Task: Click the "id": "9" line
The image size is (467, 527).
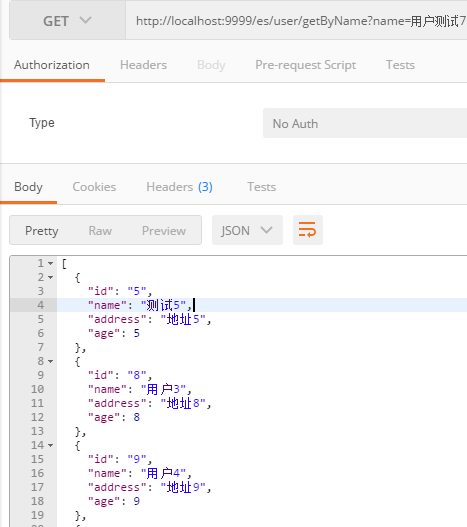Action: coord(120,459)
